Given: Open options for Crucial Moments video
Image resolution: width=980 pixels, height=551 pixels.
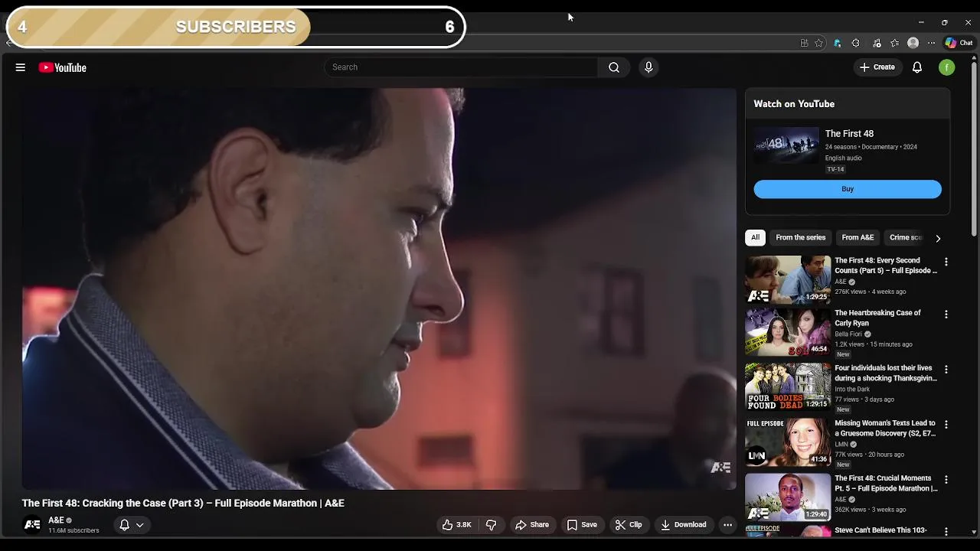Looking at the screenshot, I should pos(946,480).
